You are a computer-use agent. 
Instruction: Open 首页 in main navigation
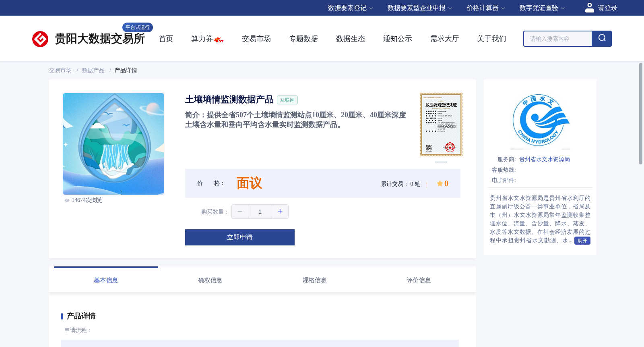(166, 39)
